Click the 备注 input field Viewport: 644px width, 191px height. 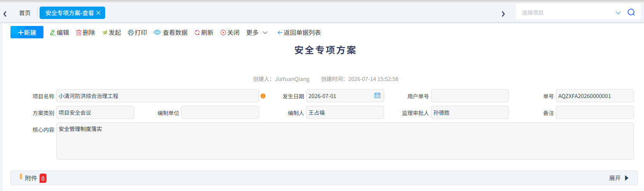(595, 112)
